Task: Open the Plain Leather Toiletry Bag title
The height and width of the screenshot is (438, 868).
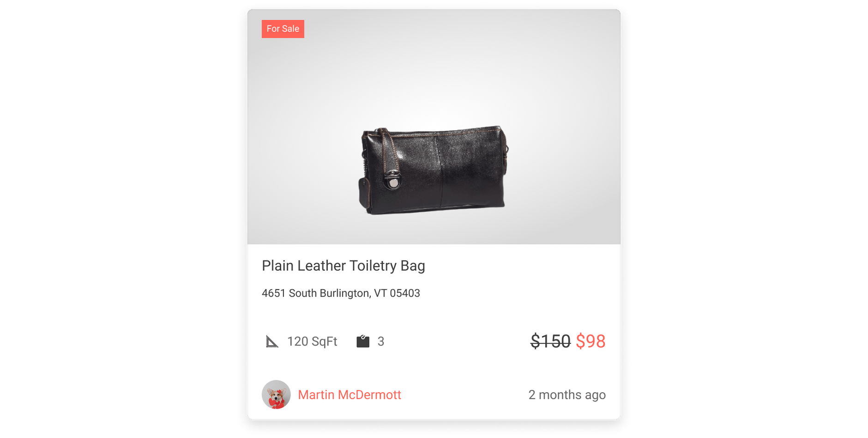Action: click(344, 266)
